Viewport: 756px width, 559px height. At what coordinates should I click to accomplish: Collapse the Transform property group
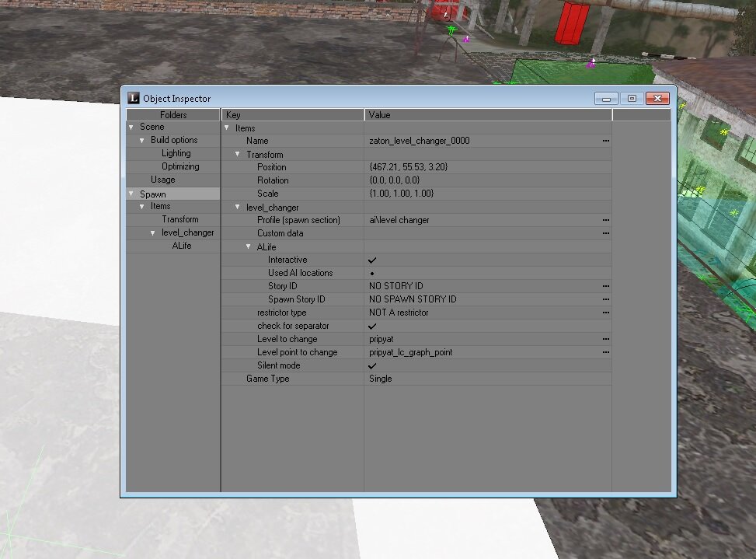238,154
